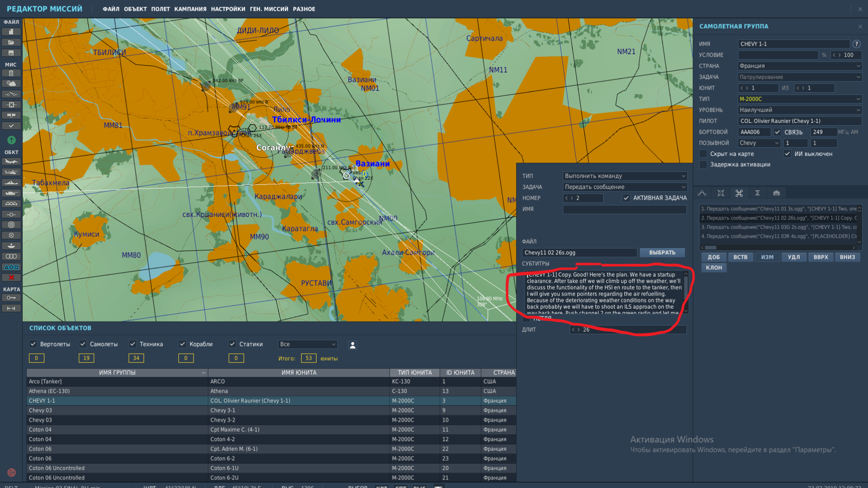
Task: Open the НАСТРОЙКИ menu
Action: pos(228,9)
